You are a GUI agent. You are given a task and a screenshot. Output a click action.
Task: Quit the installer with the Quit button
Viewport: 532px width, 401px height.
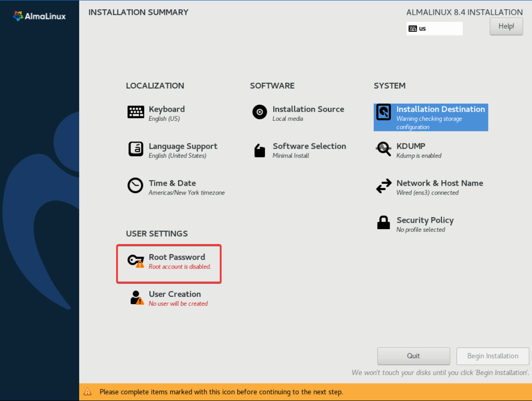tap(414, 356)
